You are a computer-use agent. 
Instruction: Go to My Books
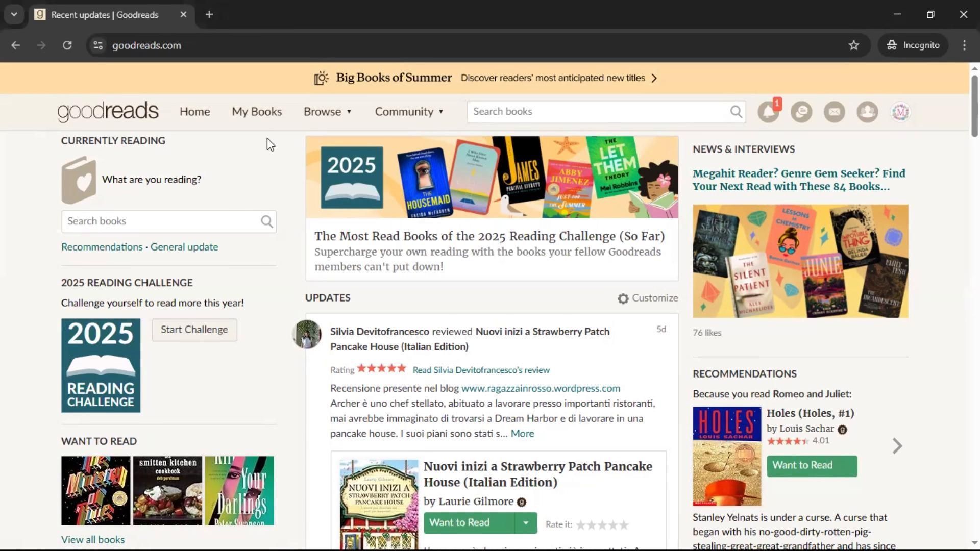(x=257, y=112)
